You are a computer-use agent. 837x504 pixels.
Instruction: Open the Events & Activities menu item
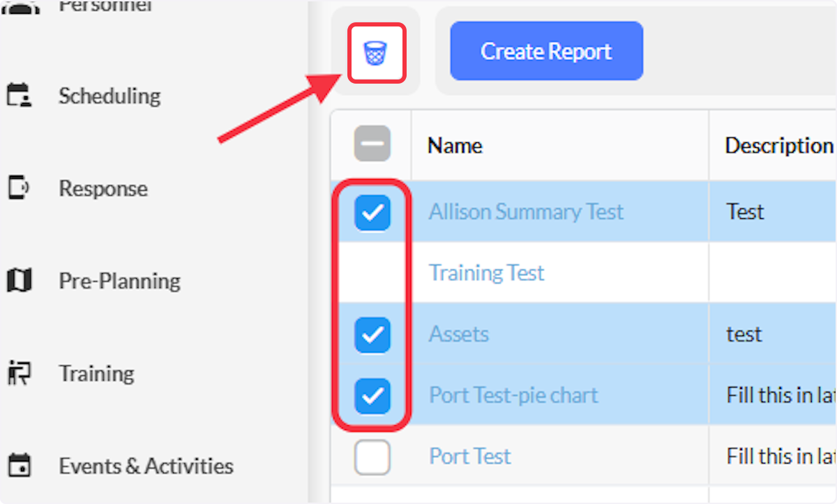[x=146, y=466]
